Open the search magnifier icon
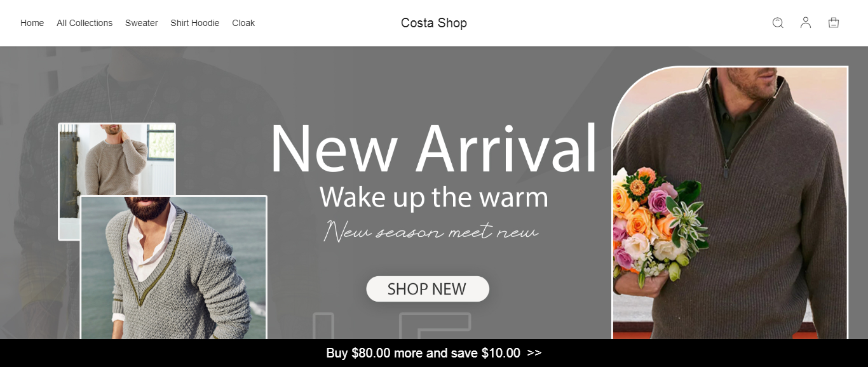 pyautogui.click(x=778, y=23)
